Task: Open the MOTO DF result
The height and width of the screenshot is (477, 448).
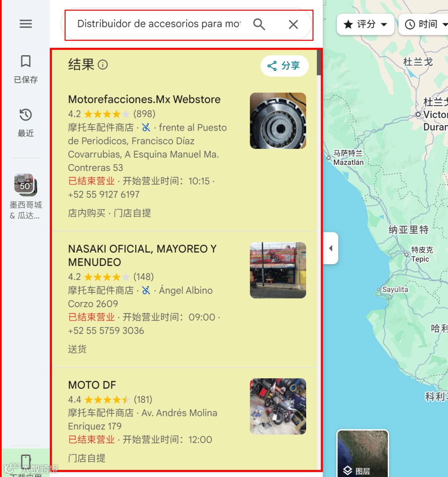Action: tap(92, 385)
